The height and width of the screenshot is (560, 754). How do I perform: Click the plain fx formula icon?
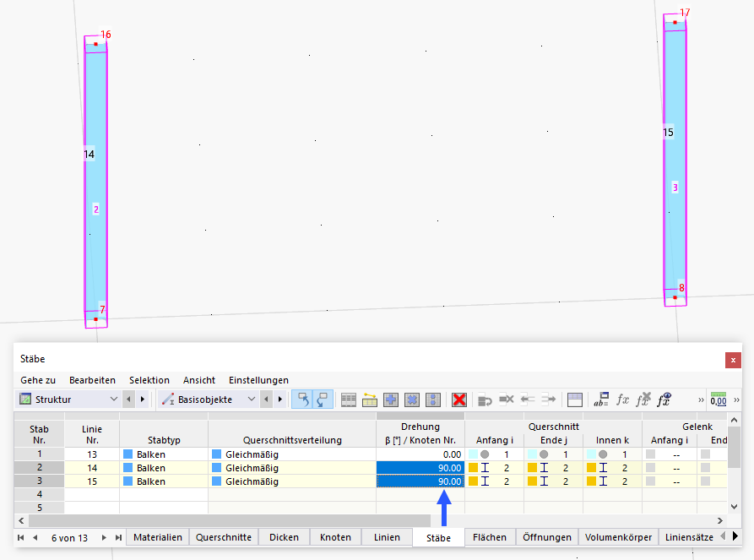(623, 400)
